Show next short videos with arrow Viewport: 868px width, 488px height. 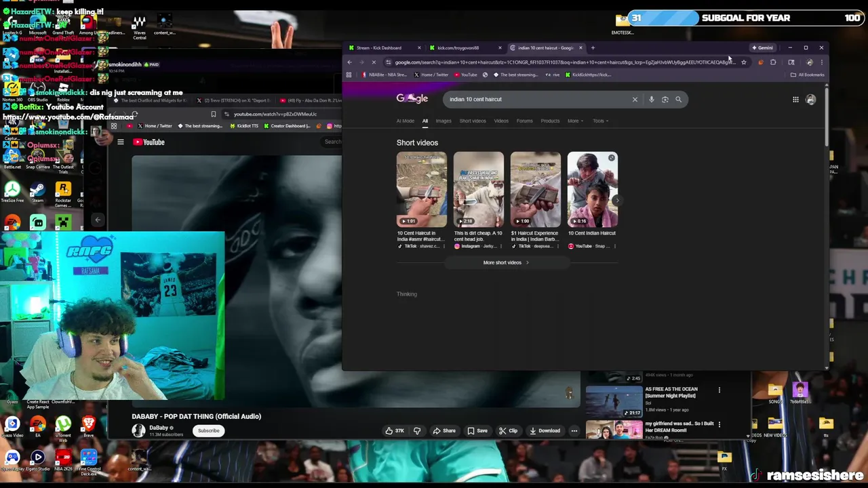(x=616, y=201)
